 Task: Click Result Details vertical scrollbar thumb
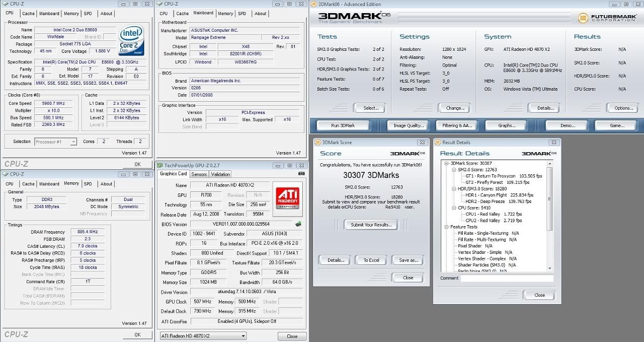(x=549, y=198)
